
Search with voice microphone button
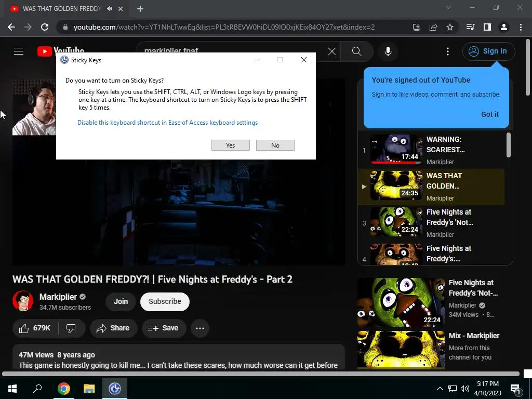(x=388, y=51)
